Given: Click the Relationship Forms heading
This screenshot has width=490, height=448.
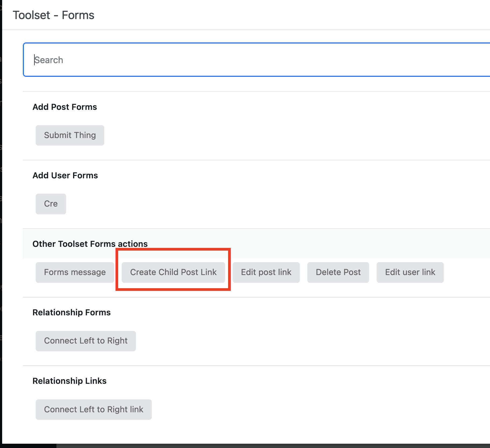Looking at the screenshot, I should [x=72, y=312].
